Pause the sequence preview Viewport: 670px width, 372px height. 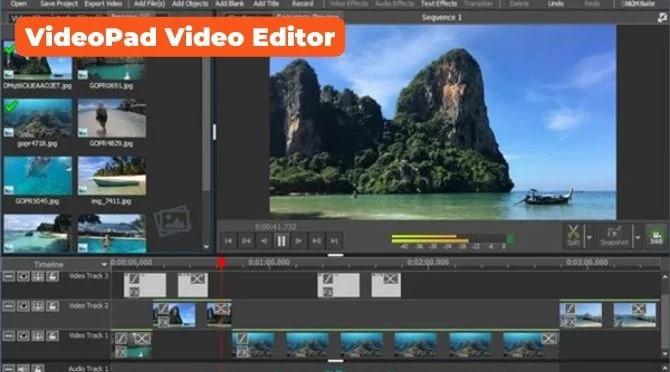[x=281, y=241]
